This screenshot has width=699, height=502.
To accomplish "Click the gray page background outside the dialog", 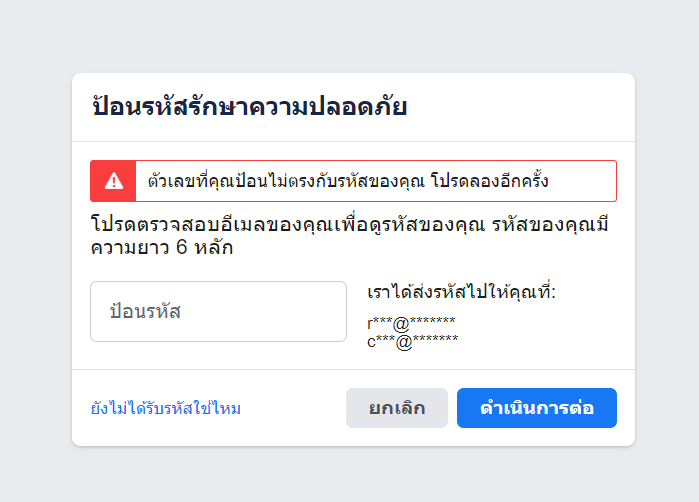I will [x=348, y=36].
